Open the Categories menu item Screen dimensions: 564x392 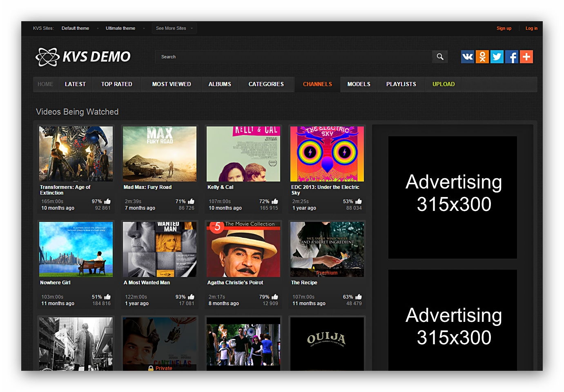pos(266,84)
